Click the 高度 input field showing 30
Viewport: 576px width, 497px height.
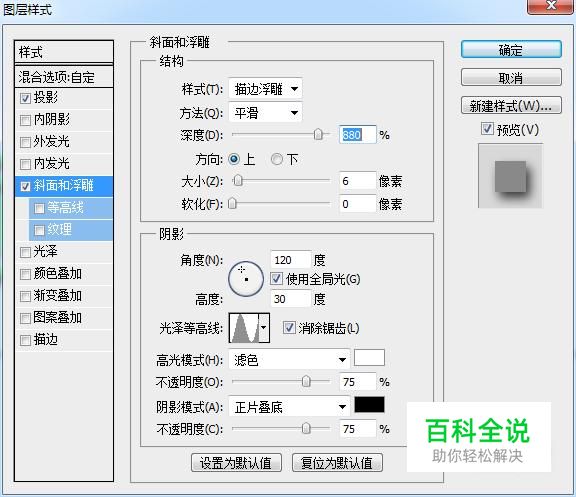pos(291,299)
